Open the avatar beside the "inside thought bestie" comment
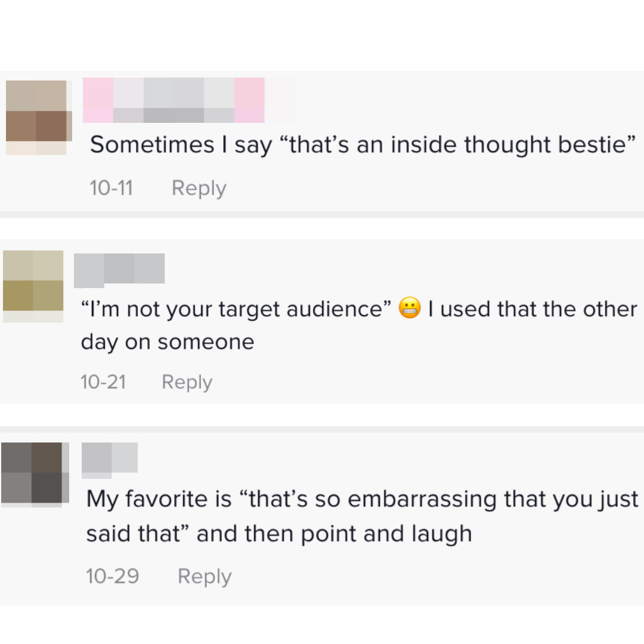This screenshot has height=644, width=644. (x=38, y=117)
